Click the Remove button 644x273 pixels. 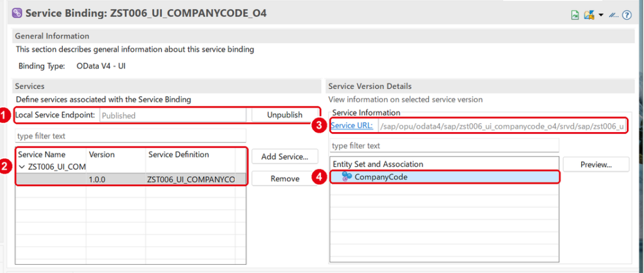tap(285, 179)
